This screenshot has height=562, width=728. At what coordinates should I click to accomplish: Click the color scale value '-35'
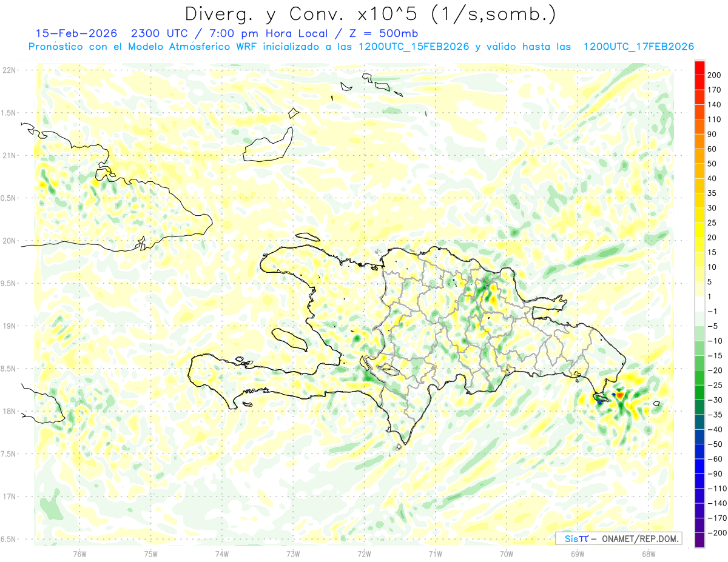[715, 415]
